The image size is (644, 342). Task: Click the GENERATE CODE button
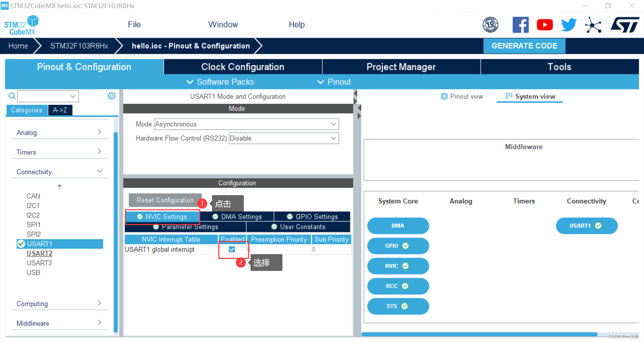[524, 46]
